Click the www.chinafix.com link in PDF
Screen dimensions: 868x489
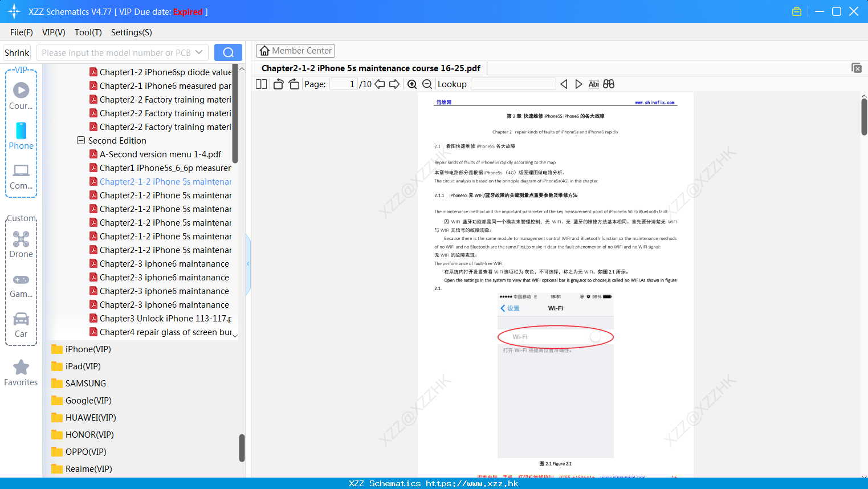pos(655,103)
